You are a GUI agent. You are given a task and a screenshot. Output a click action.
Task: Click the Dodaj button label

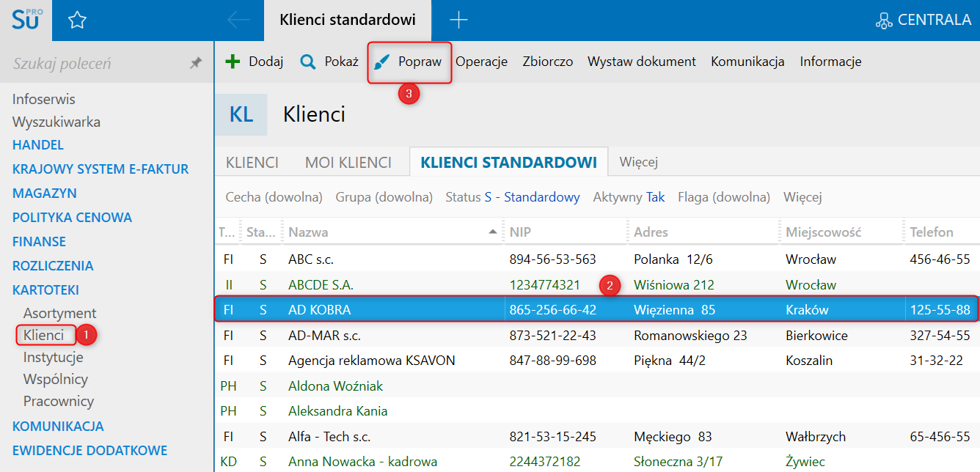click(x=266, y=62)
